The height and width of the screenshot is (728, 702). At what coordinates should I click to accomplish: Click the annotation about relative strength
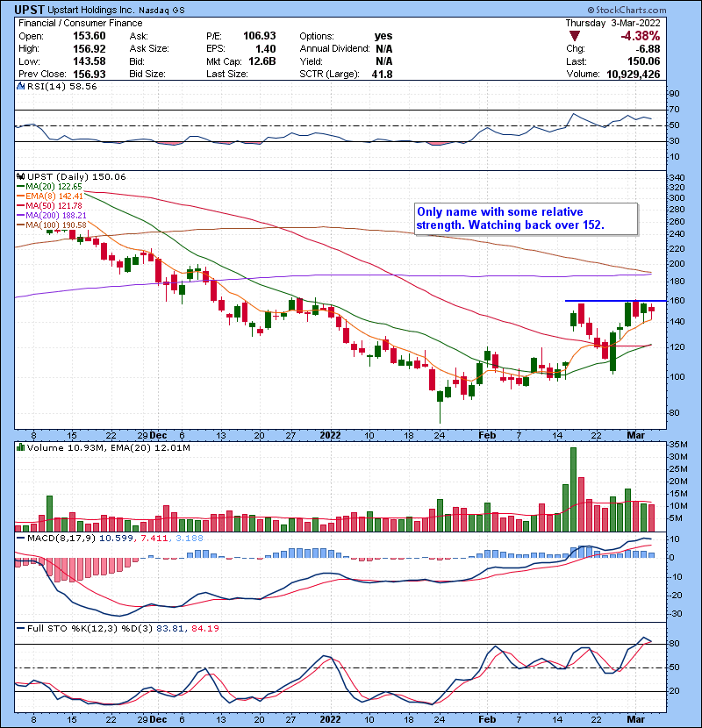pyautogui.click(x=526, y=218)
